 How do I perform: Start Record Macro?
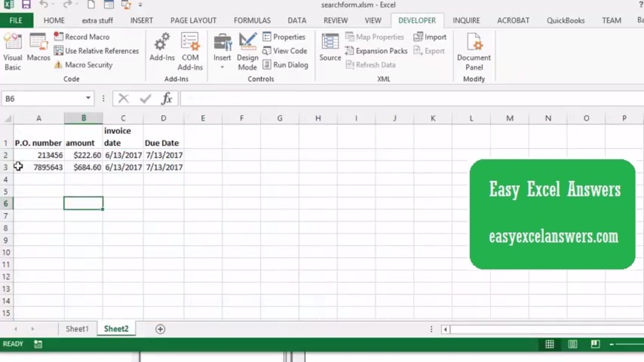tap(82, 37)
